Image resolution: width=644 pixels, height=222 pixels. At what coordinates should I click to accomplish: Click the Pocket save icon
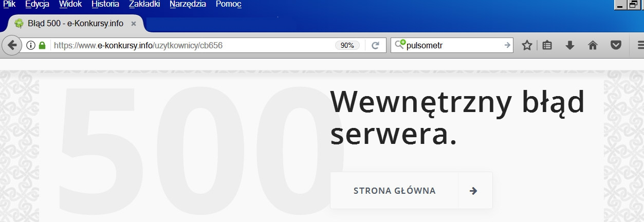click(x=615, y=45)
